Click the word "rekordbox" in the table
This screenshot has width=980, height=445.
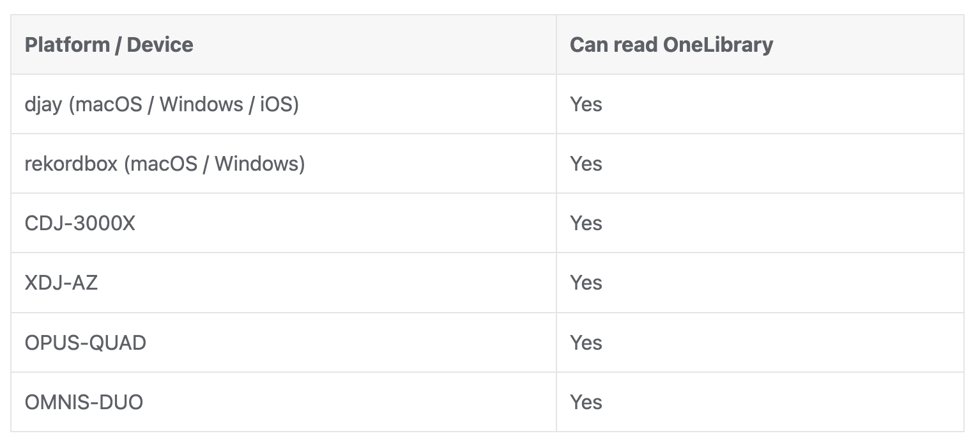(x=71, y=164)
